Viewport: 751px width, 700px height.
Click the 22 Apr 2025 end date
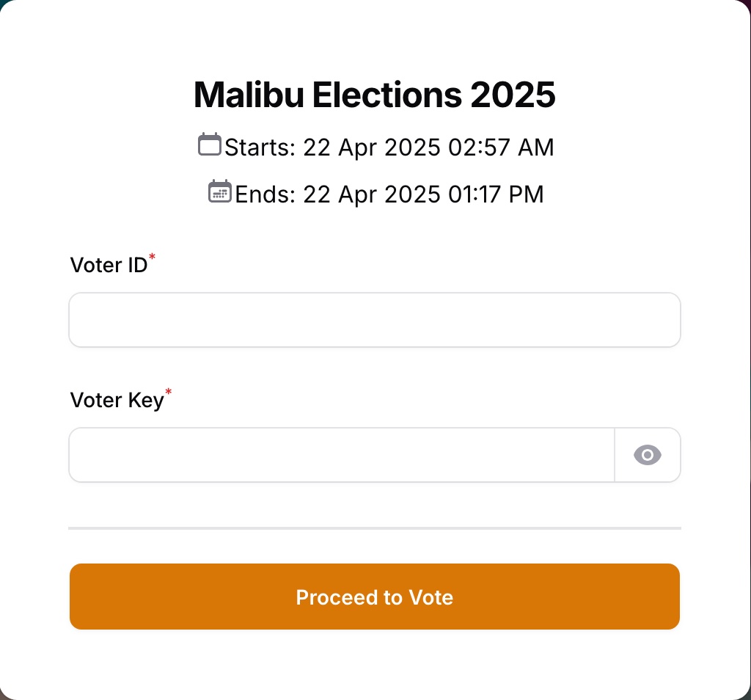pyautogui.click(x=371, y=194)
